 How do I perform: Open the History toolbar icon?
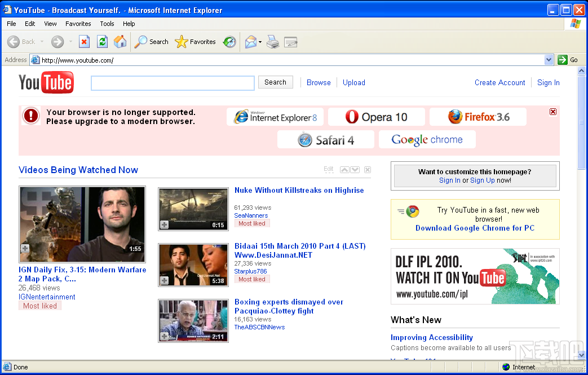(229, 42)
